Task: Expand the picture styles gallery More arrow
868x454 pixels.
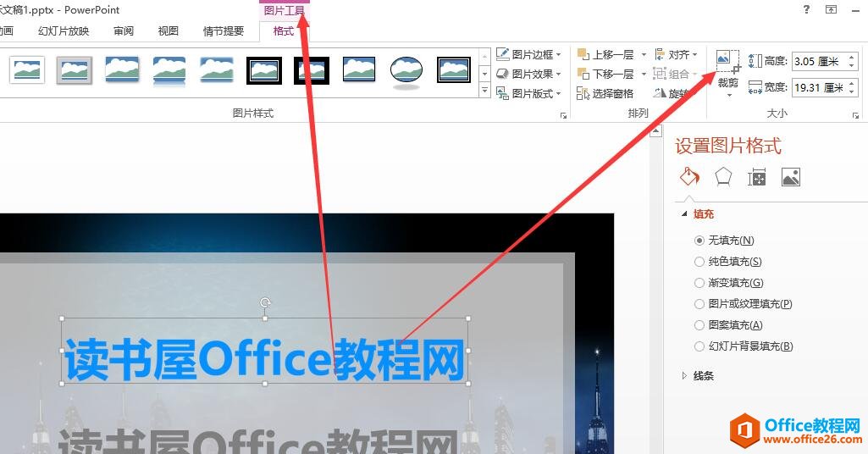Action: click(485, 90)
